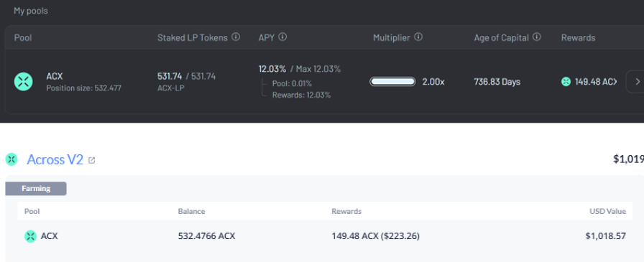
Task: Click the info icon beside Multiplier
Action: (x=418, y=37)
